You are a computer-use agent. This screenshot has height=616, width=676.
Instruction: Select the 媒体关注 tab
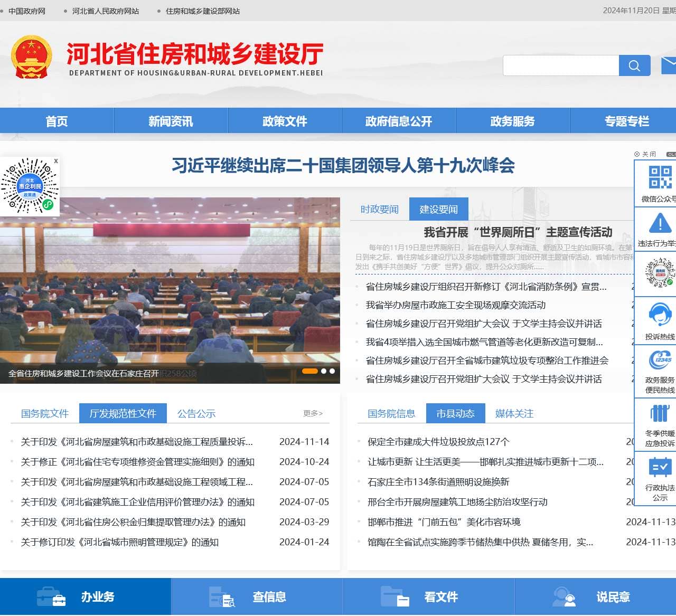click(x=514, y=414)
